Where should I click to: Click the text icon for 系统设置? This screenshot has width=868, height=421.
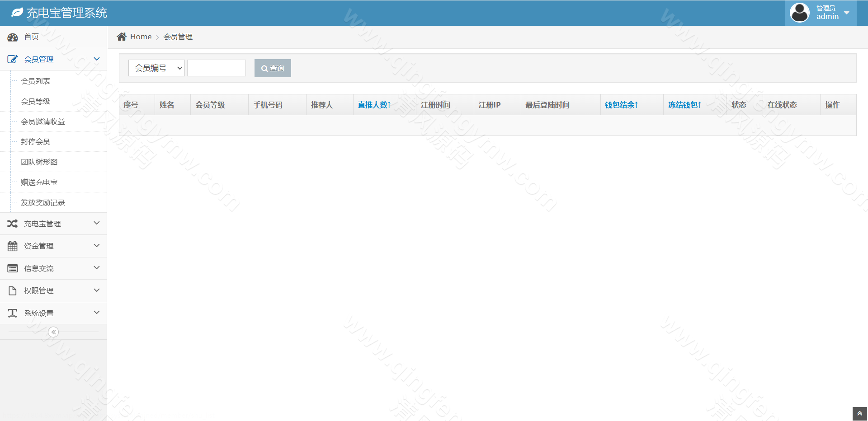(13, 313)
